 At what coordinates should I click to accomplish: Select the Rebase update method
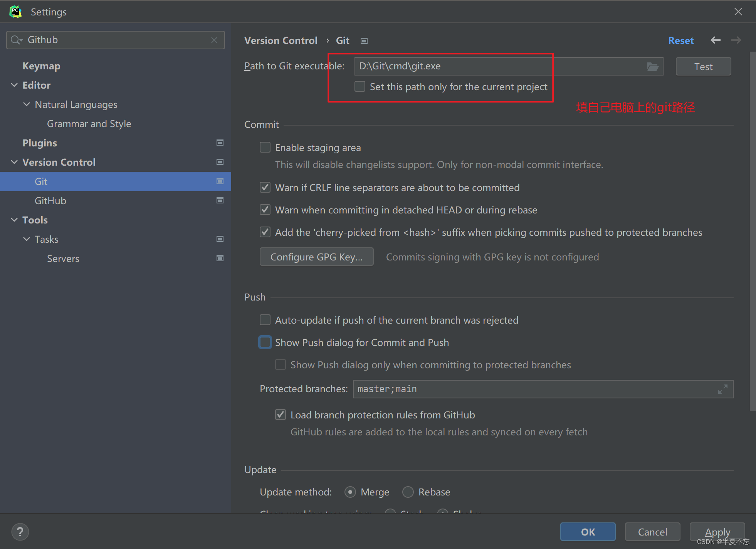click(x=408, y=492)
